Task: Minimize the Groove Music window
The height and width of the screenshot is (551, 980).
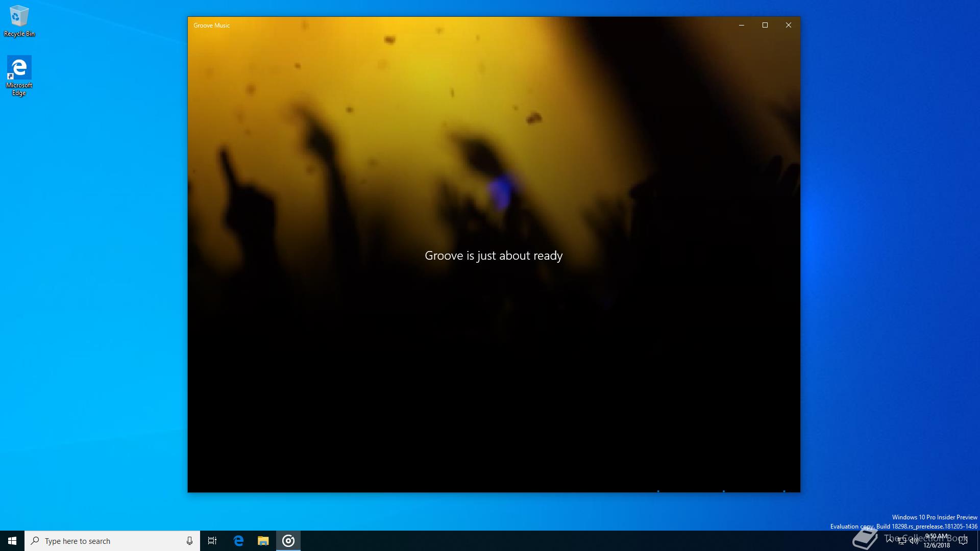Action: (742, 25)
